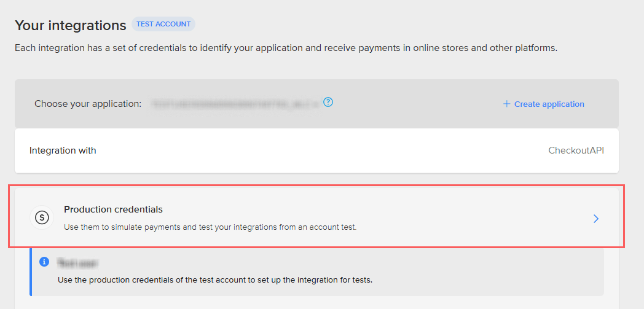Viewport: 644px width, 309px height.
Task: Click the blue info circle icon
Action: [44, 262]
